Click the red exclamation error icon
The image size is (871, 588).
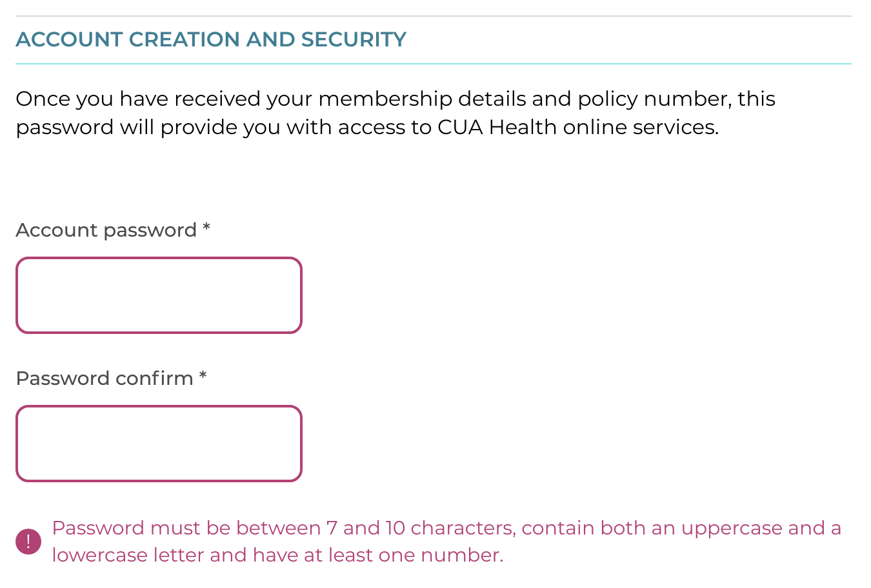click(x=28, y=542)
